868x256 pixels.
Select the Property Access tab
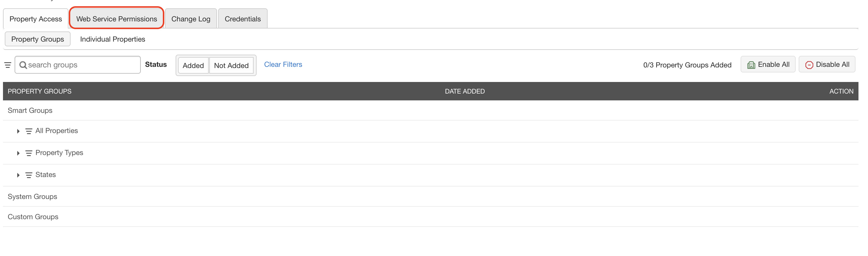click(x=35, y=18)
